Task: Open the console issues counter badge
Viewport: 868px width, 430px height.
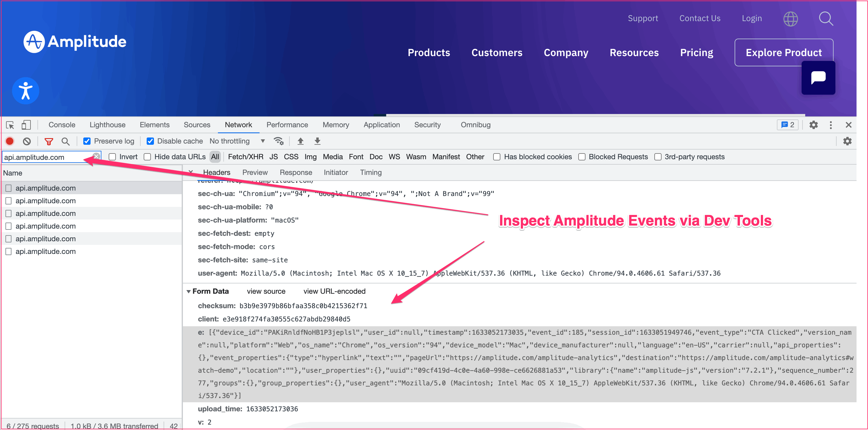Action: (787, 125)
